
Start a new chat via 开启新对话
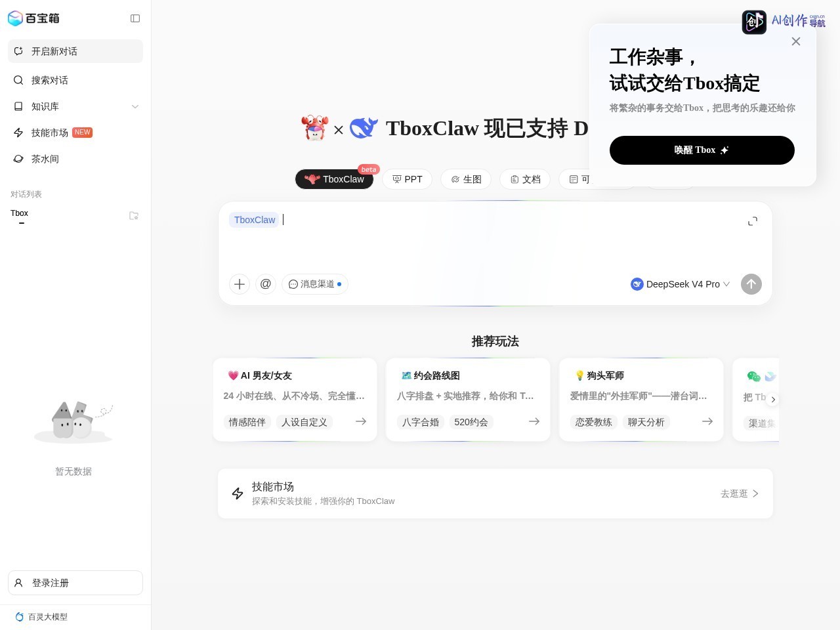click(x=75, y=51)
